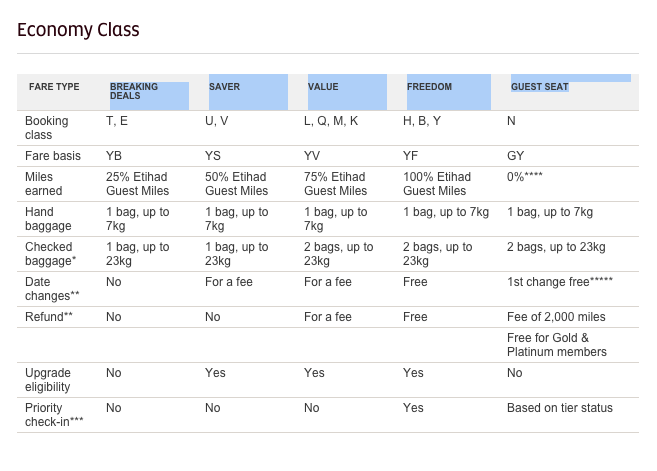Click the FARE TYPE header label
This screenshot has width=657, height=471.
click(54, 87)
